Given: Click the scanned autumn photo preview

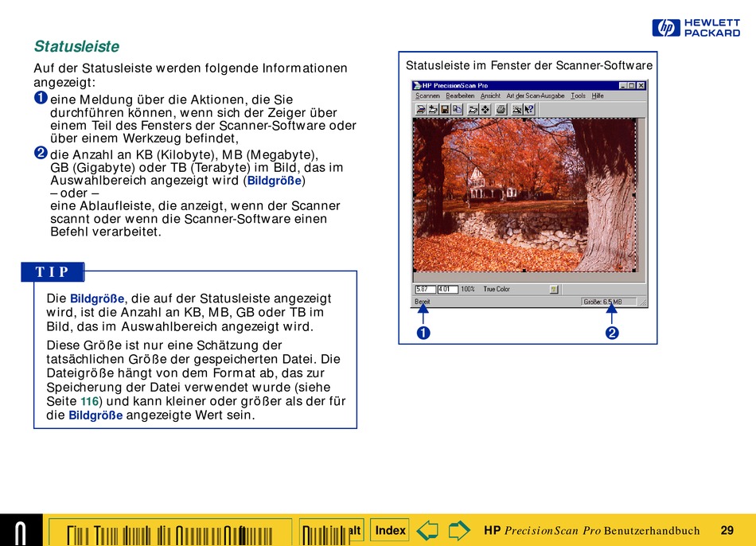Looking at the screenshot, I should [524, 195].
